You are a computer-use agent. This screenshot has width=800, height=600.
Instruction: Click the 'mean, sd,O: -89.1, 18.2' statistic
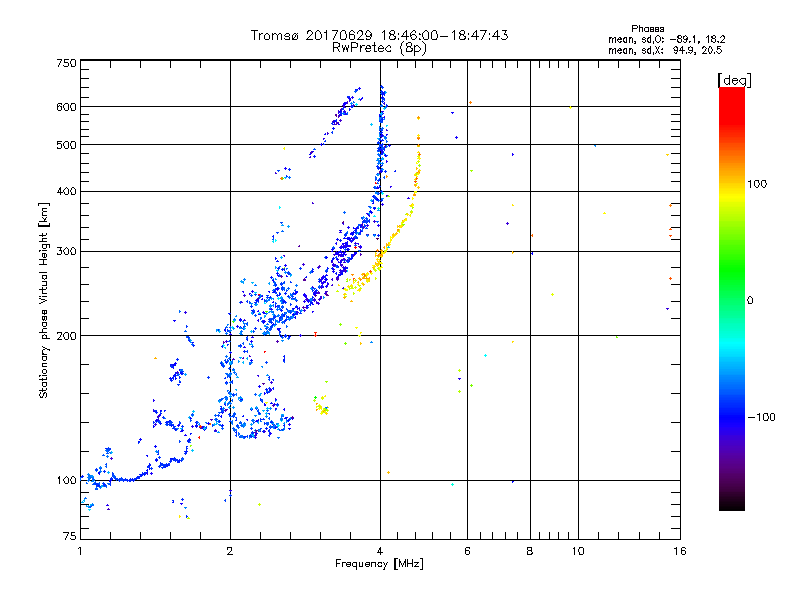666,39
